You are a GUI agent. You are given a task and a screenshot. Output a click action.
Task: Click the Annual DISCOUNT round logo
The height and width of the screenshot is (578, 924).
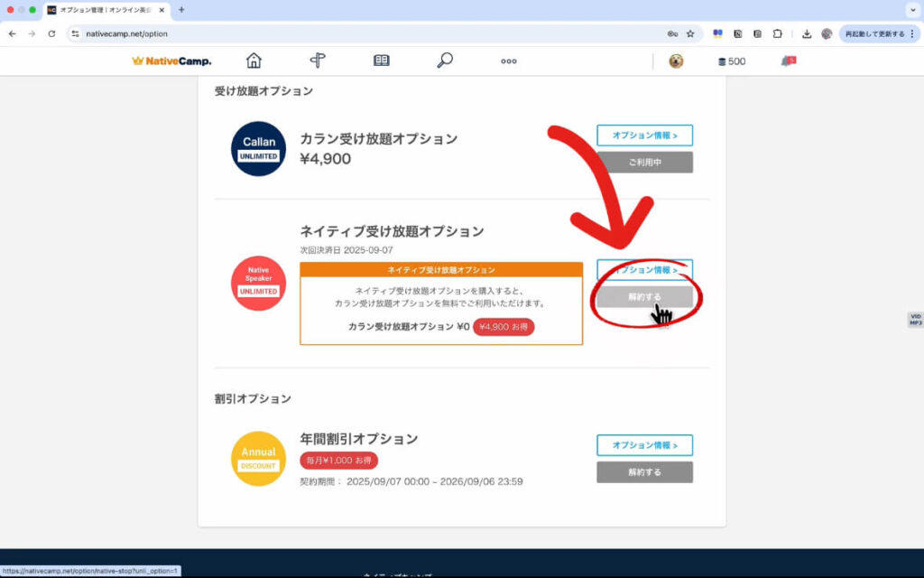(258, 458)
